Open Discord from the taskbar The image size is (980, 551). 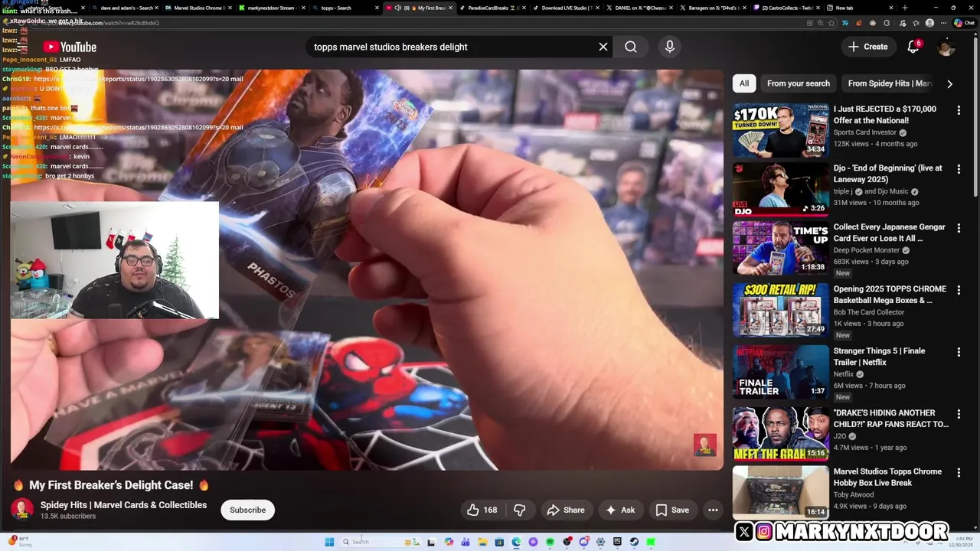click(583, 542)
